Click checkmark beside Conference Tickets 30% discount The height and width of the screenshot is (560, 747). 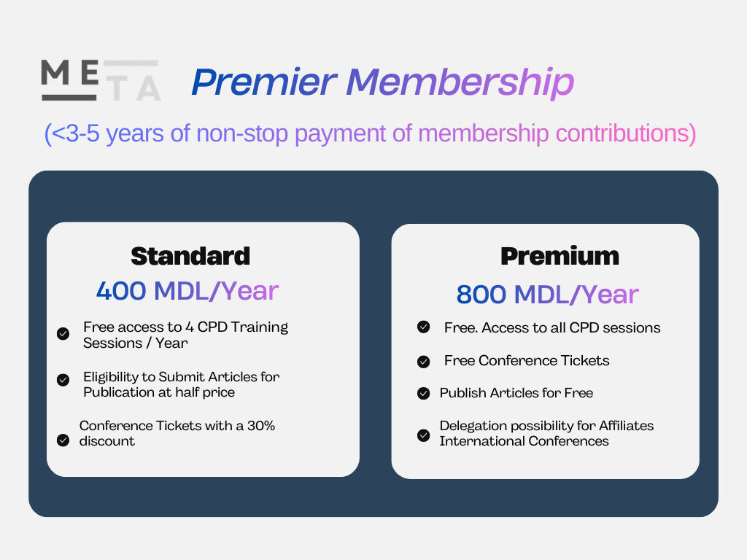tap(63, 440)
